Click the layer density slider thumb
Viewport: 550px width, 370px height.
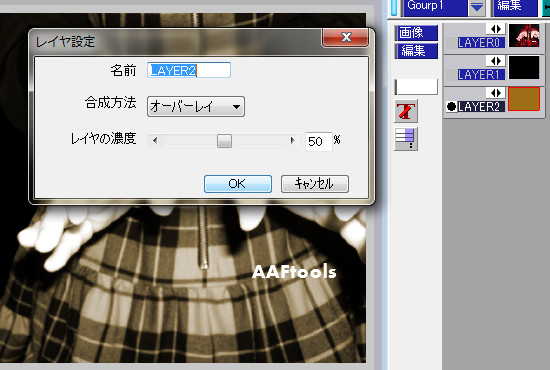point(224,141)
